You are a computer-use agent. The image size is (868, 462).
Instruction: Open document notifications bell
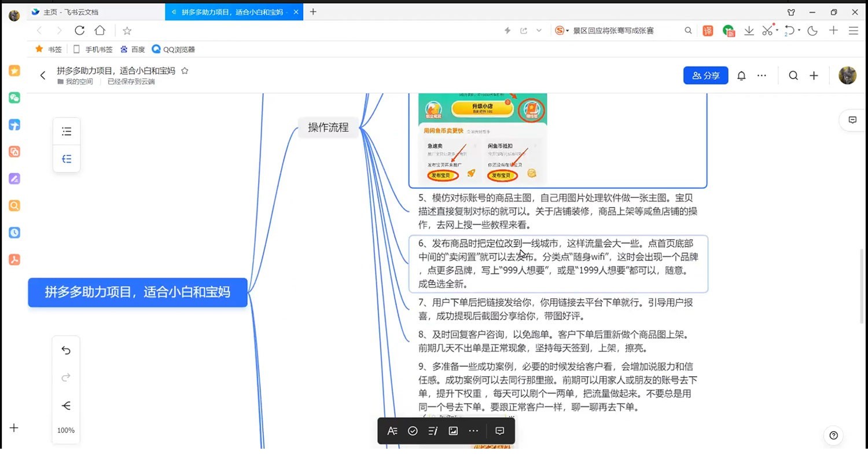[x=741, y=75]
